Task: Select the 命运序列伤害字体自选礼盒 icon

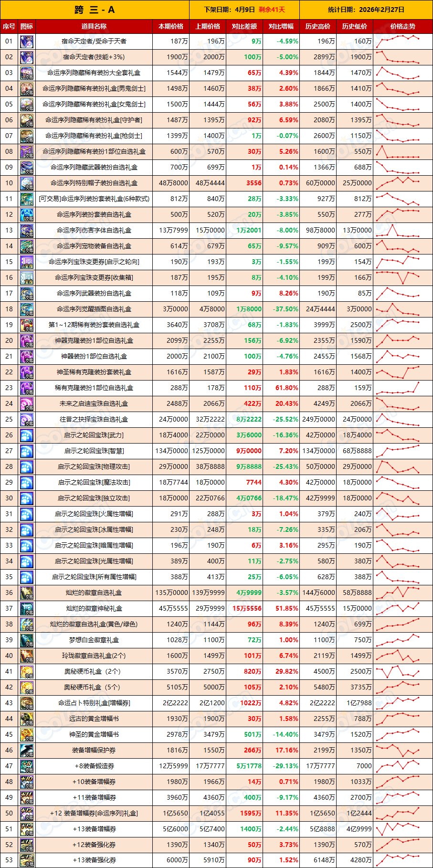Action: click(x=27, y=231)
